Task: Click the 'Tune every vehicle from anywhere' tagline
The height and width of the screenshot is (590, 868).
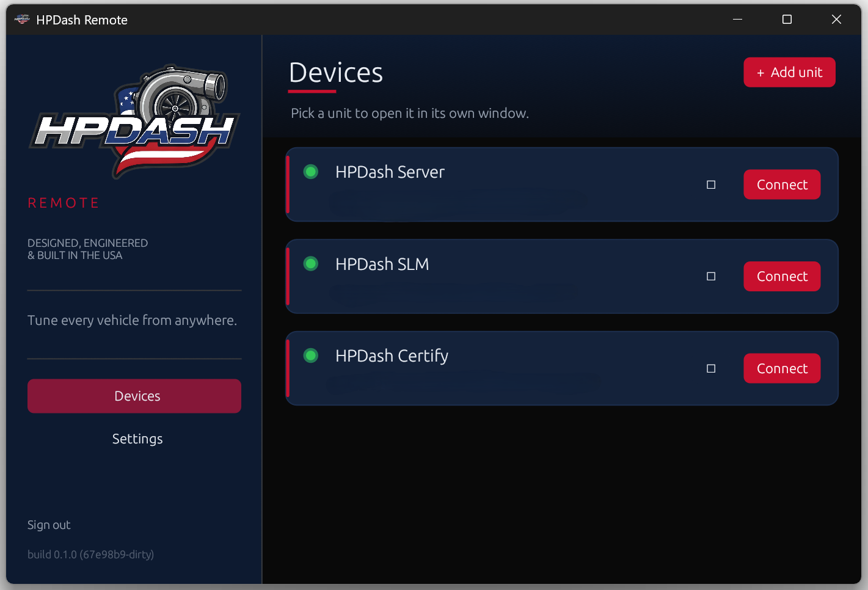Action: pos(132,320)
